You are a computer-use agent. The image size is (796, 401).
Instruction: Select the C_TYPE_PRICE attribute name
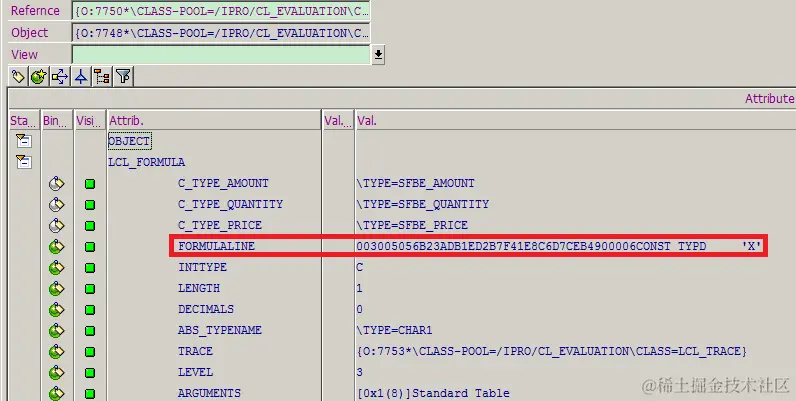(x=220, y=225)
